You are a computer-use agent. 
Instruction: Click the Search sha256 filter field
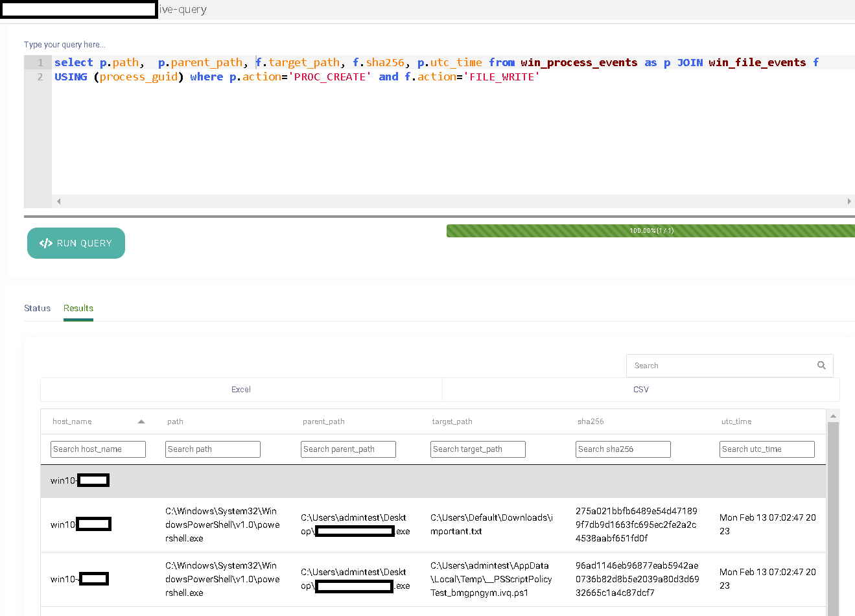point(623,449)
